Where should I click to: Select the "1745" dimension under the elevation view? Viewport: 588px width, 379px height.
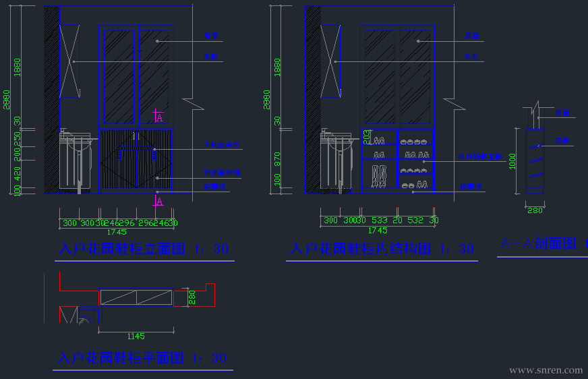point(117,232)
